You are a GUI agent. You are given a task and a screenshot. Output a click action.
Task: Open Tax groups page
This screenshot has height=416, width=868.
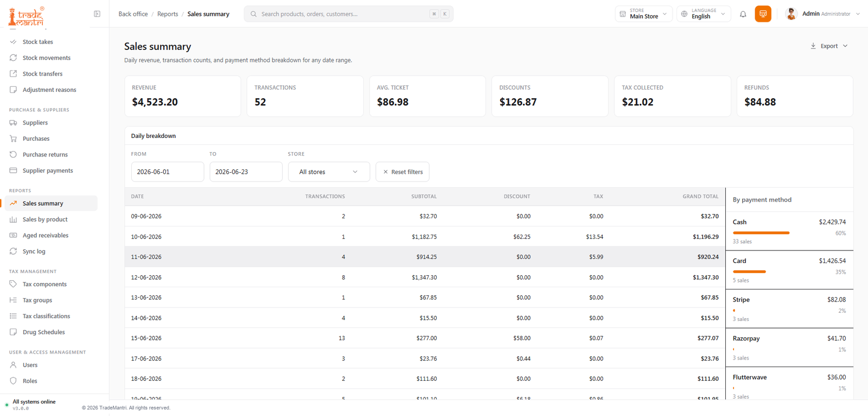(37, 300)
